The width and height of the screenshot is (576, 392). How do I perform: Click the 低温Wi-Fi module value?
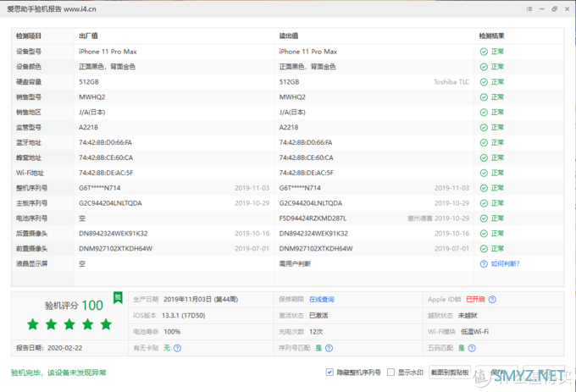pos(474,332)
